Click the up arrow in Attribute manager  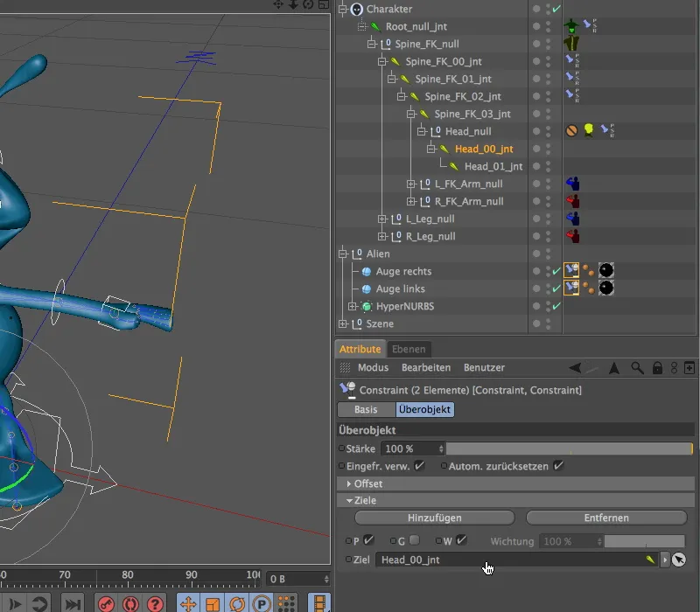tap(614, 368)
